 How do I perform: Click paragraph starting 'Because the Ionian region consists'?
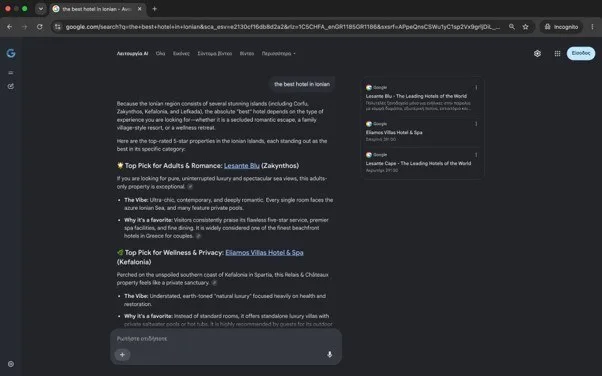pyautogui.click(x=220, y=116)
